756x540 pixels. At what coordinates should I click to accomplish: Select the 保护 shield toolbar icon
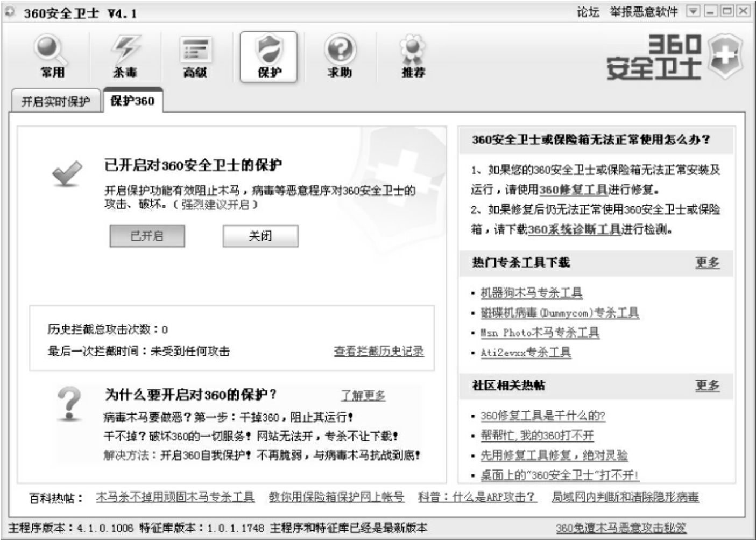(269, 57)
